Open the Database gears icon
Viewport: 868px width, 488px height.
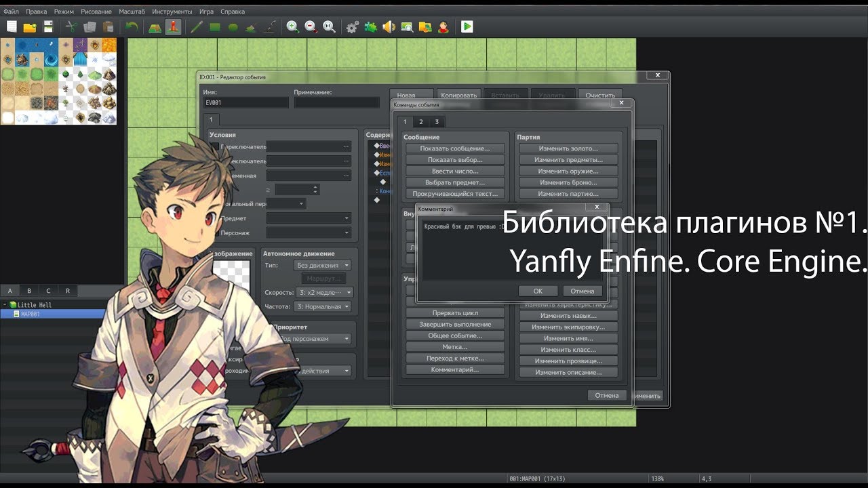click(x=353, y=27)
